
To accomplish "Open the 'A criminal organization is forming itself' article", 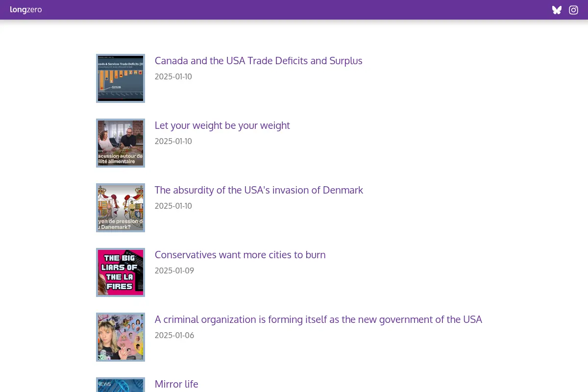I will 318,319.
